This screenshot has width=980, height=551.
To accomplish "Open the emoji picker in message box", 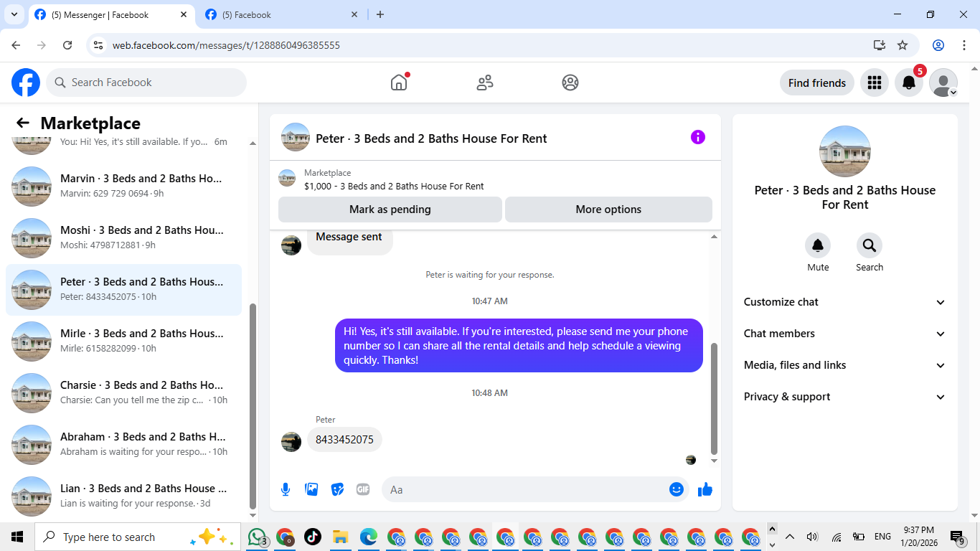I will coord(677,489).
